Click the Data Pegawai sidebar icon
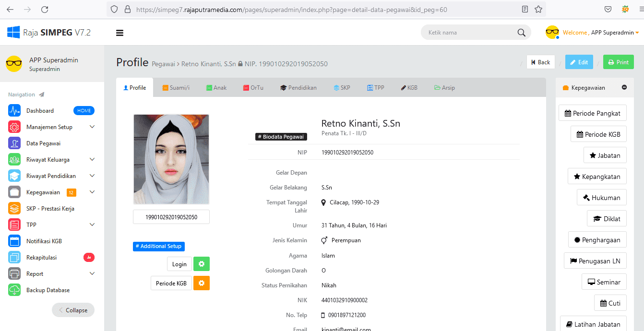Screen dimensions: 644x331 click(14, 142)
